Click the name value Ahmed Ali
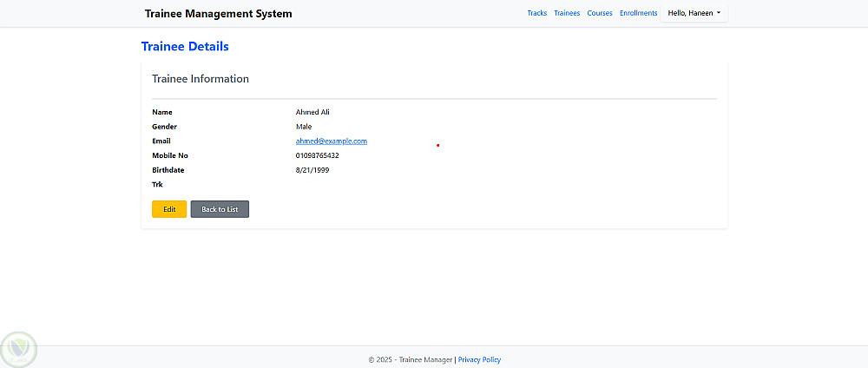 (x=312, y=112)
